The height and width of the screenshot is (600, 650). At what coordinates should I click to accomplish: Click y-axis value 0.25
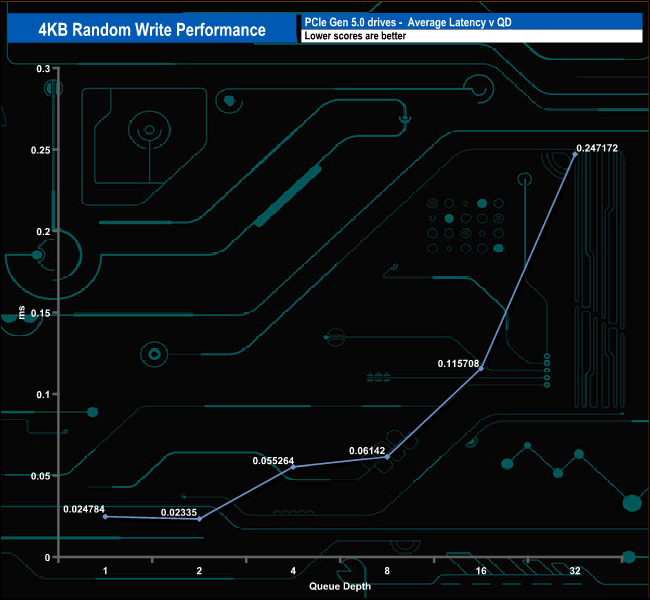point(40,150)
